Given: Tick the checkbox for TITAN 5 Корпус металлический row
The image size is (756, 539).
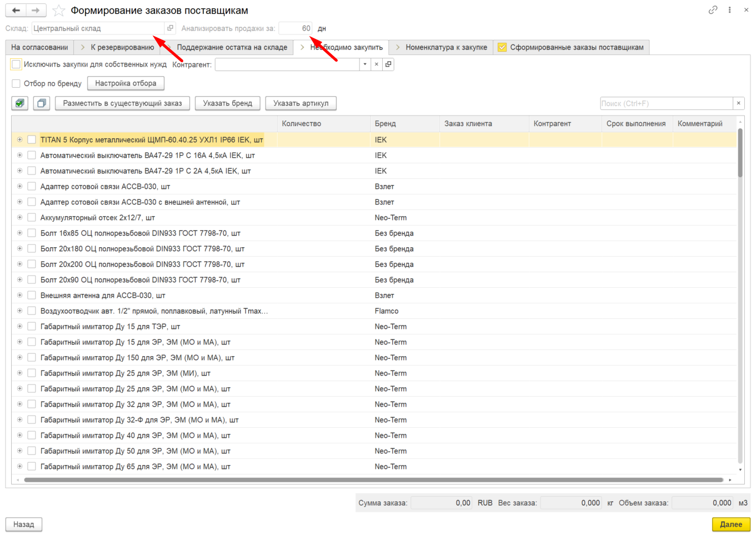Looking at the screenshot, I should click(32, 140).
